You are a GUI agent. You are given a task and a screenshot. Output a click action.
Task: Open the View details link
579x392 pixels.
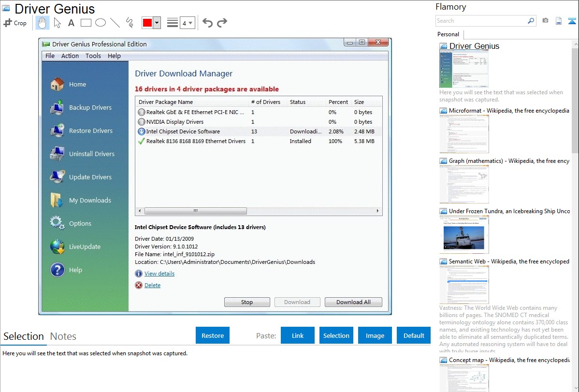click(x=159, y=274)
